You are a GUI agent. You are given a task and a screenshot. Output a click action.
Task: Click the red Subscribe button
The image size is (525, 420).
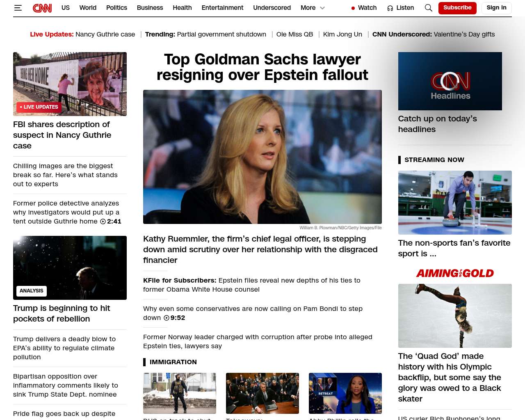(457, 8)
